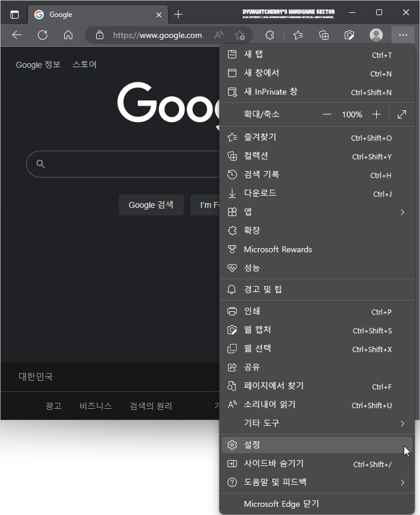Choose 새 탭 from the menu
Viewport: 420px width, 515px height.
click(317, 54)
